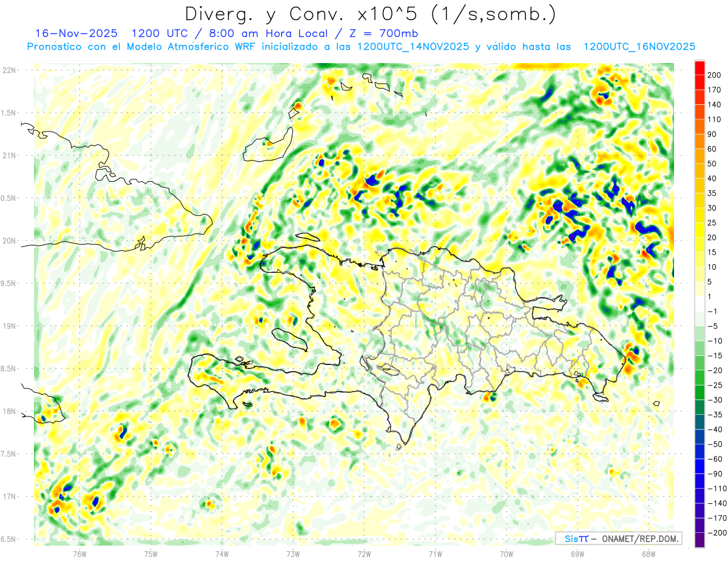Click the '200' label on the color scale
Image resolution: width=728 pixels, height=562 pixels.
[x=715, y=75]
